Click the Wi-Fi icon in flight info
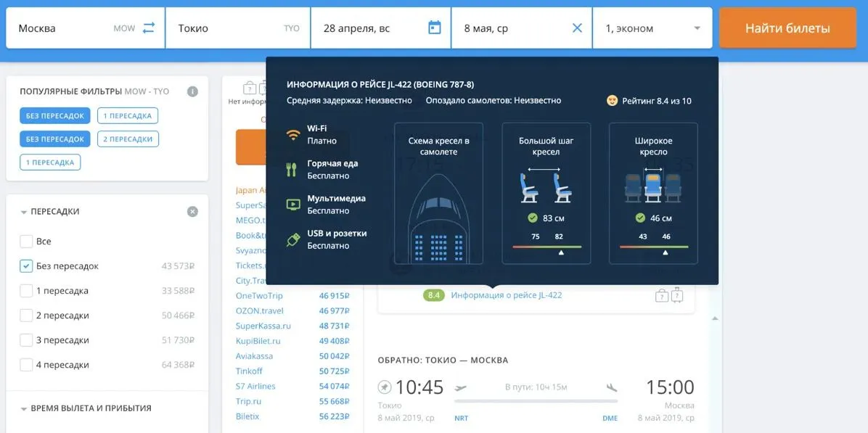The width and height of the screenshot is (868, 433). tap(293, 134)
